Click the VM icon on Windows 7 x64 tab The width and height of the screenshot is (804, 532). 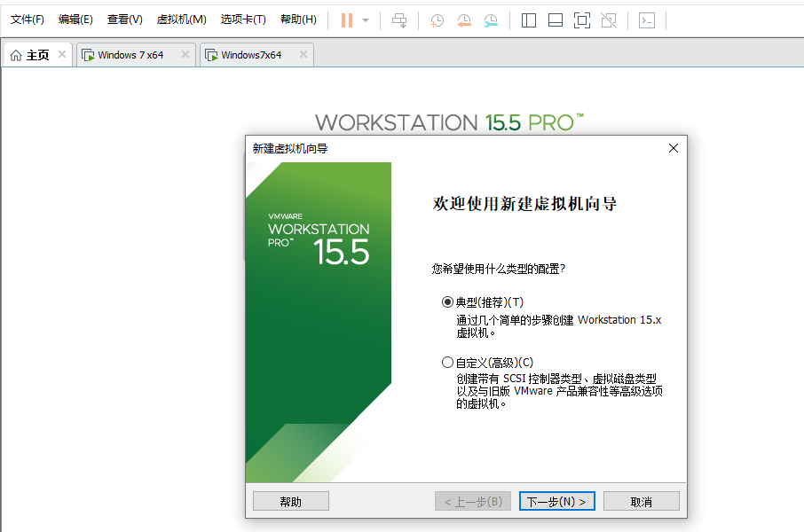click(x=88, y=55)
